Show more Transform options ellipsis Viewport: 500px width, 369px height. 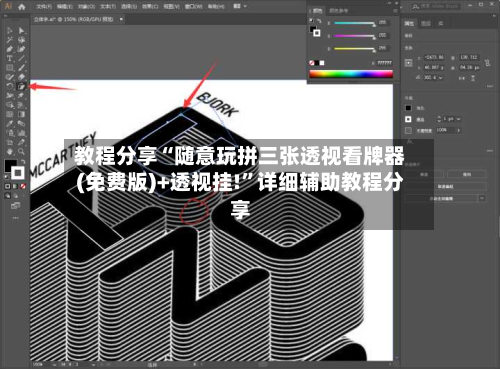point(489,86)
